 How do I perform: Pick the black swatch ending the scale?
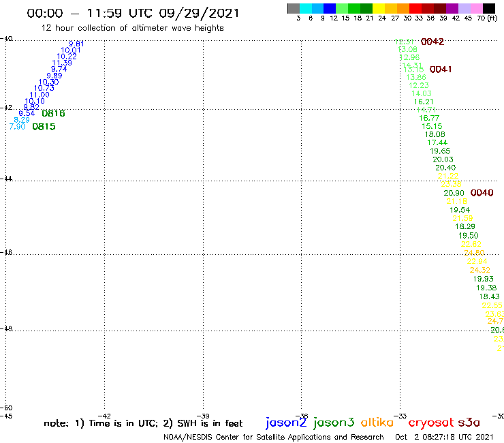click(489, 8)
